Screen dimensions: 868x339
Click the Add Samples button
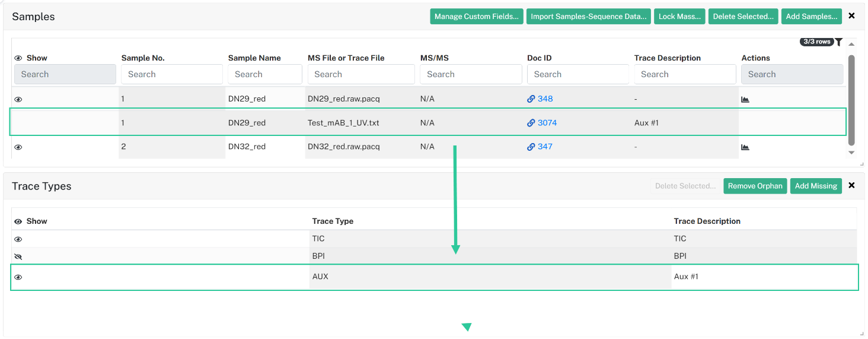812,17
